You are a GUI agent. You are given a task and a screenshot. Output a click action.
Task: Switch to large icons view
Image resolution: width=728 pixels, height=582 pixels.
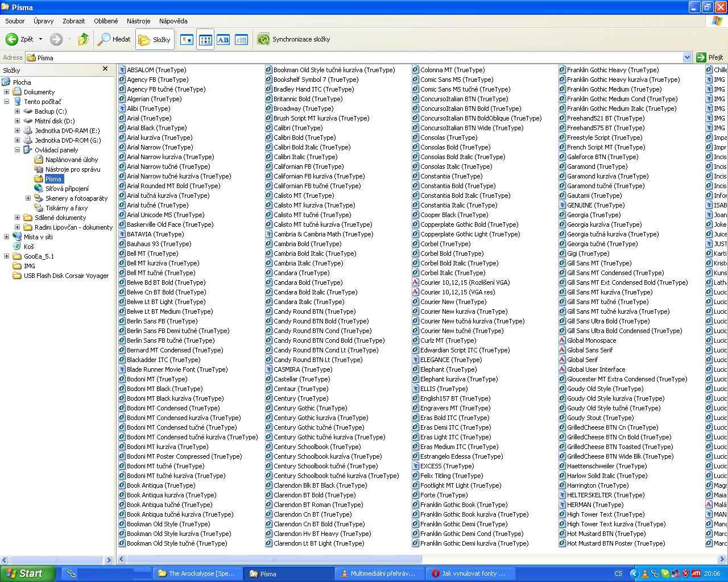(x=187, y=40)
